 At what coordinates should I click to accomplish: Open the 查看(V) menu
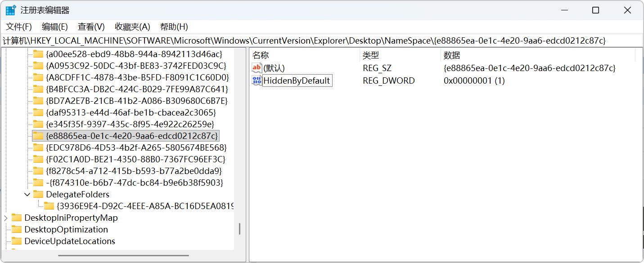point(91,27)
